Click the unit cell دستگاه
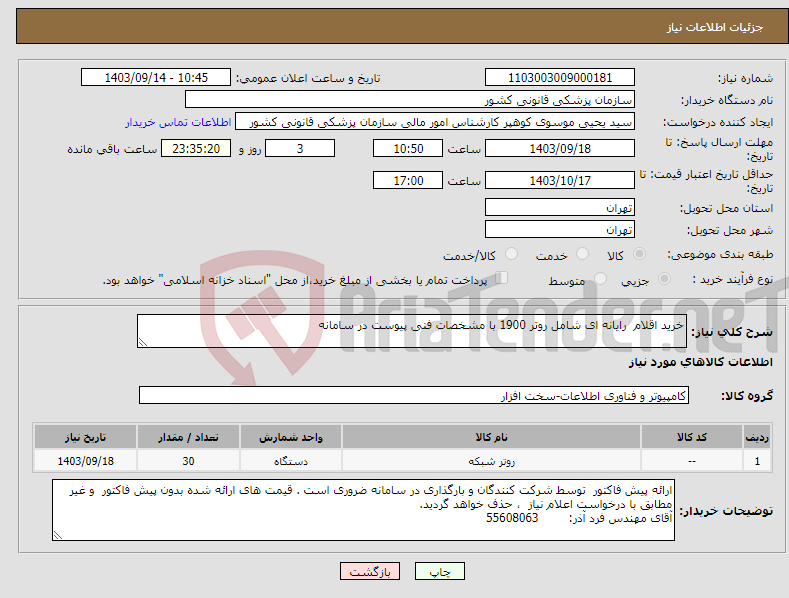This screenshot has width=789, height=598. [291, 461]
